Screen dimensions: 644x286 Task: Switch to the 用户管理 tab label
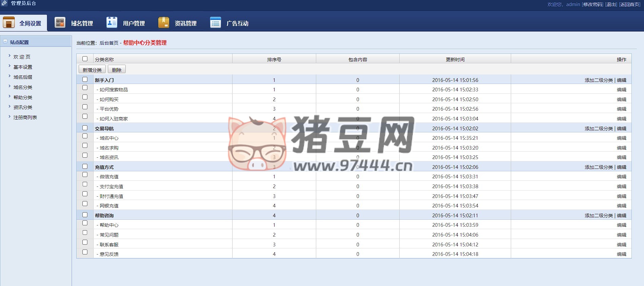134,23
